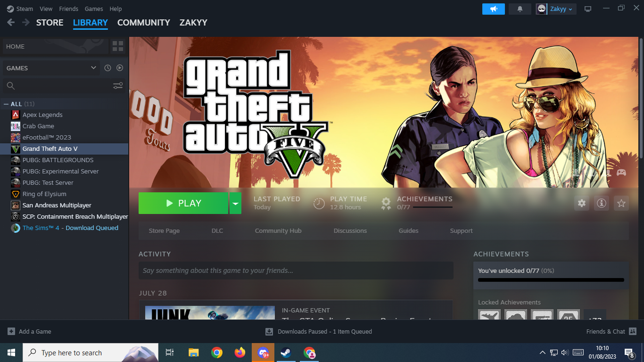
Task: Click the achievements gear badge icon
Action: (x=386, y=203)
